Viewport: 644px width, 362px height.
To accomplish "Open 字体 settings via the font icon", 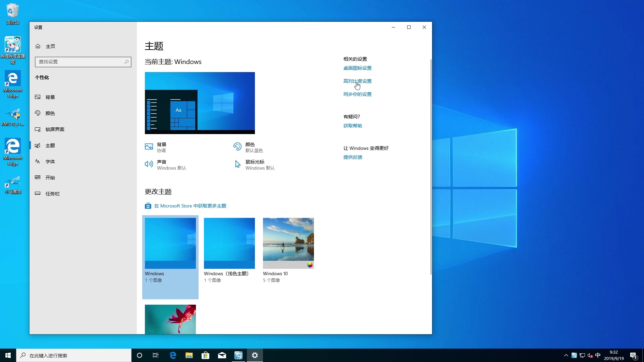I will (x=38, y=161).
